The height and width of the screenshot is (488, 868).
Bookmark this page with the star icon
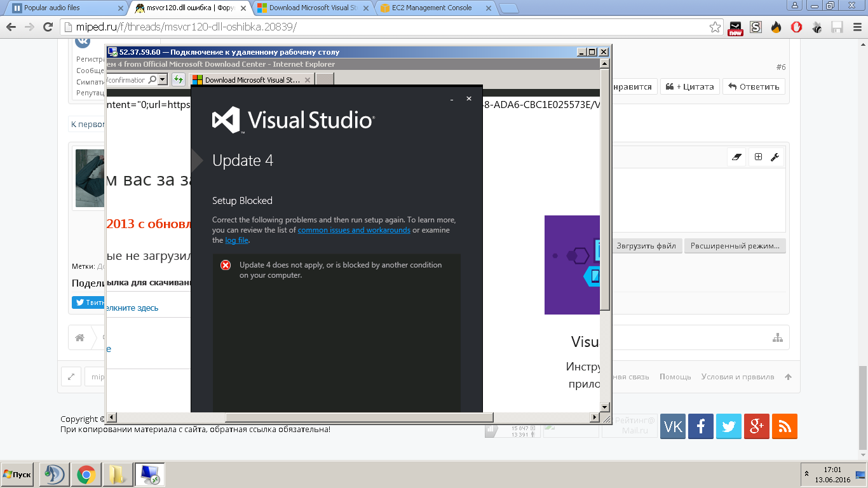coord(715,27)
